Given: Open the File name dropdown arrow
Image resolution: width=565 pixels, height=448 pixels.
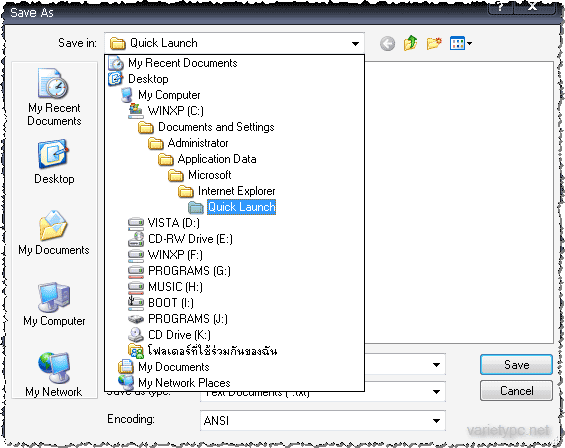Looking at the screenshot, I should pos(436,365).
